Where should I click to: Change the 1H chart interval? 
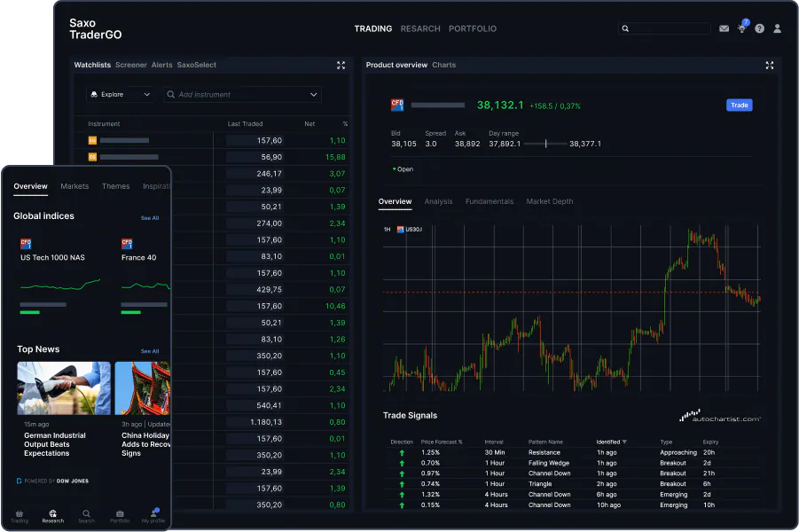point(387,230)
